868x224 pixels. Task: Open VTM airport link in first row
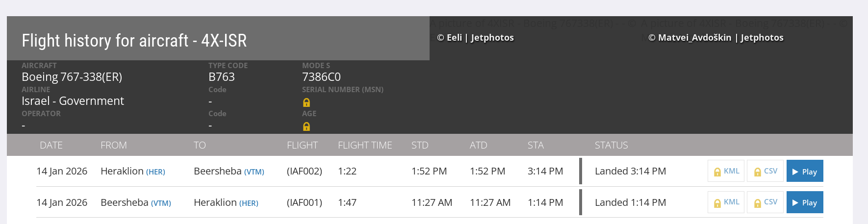[x=254, y=172]
